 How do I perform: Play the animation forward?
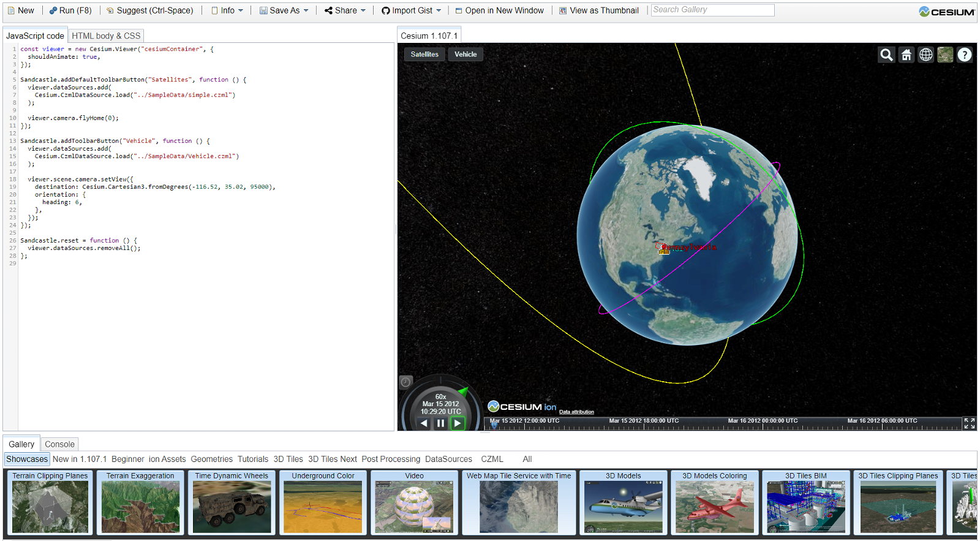458,423
